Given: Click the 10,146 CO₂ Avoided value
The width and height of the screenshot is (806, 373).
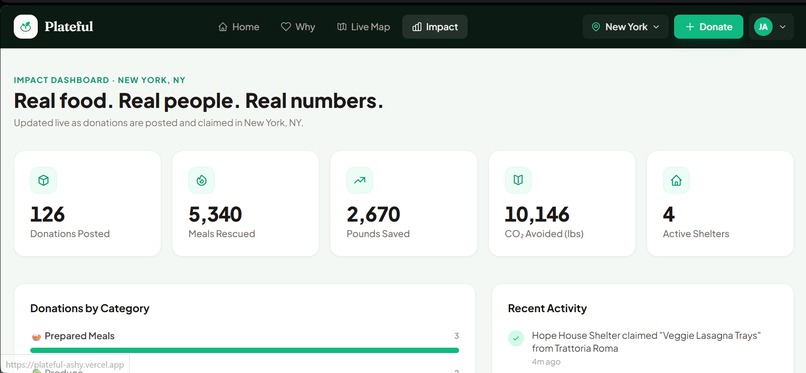Looking at the screenshot, I should tap(537, 214).
